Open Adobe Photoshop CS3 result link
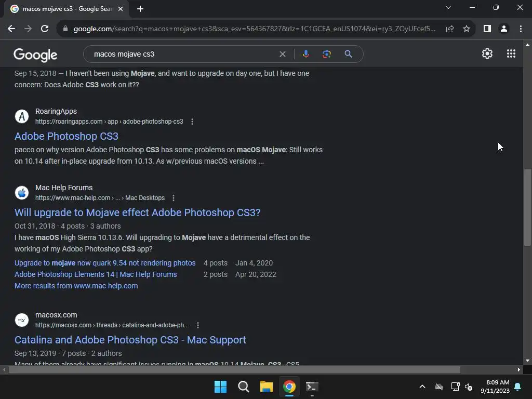Screen dimensions: 532x399 point(66,137)
